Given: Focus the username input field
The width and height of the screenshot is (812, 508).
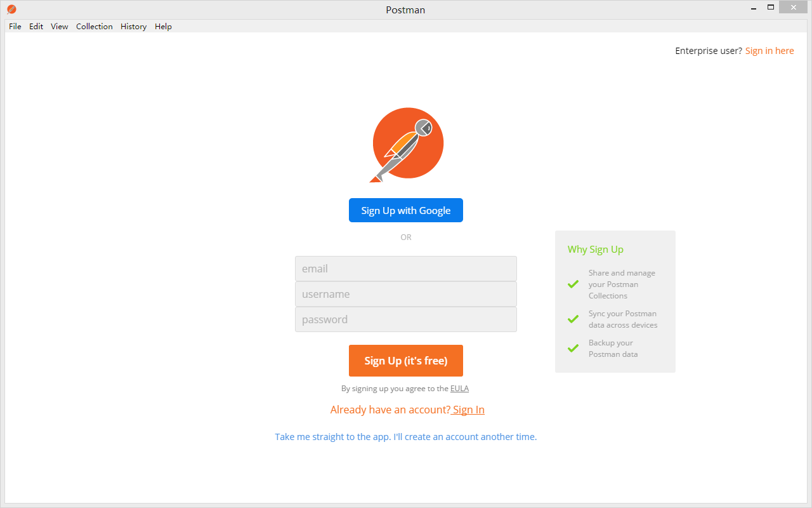Looking at the screenshot, I should (x=406, y=294).
